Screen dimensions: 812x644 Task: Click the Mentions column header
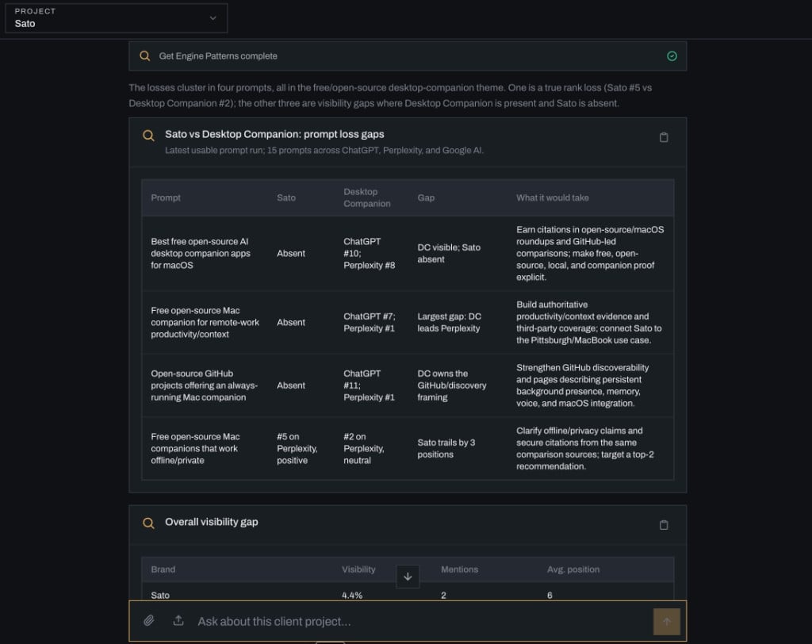click(x=459, y=569)
